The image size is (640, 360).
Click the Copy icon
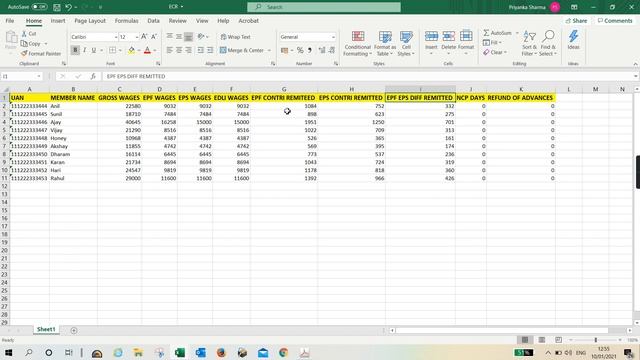pyautogui.click(x=24, y=43)
